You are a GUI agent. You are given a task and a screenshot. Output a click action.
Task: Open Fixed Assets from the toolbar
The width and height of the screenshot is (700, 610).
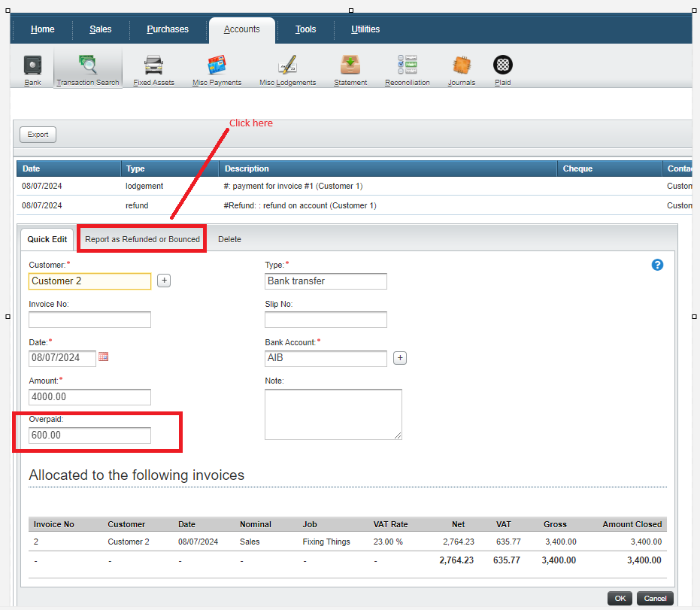pyautogui.click(x=153, y=65)
